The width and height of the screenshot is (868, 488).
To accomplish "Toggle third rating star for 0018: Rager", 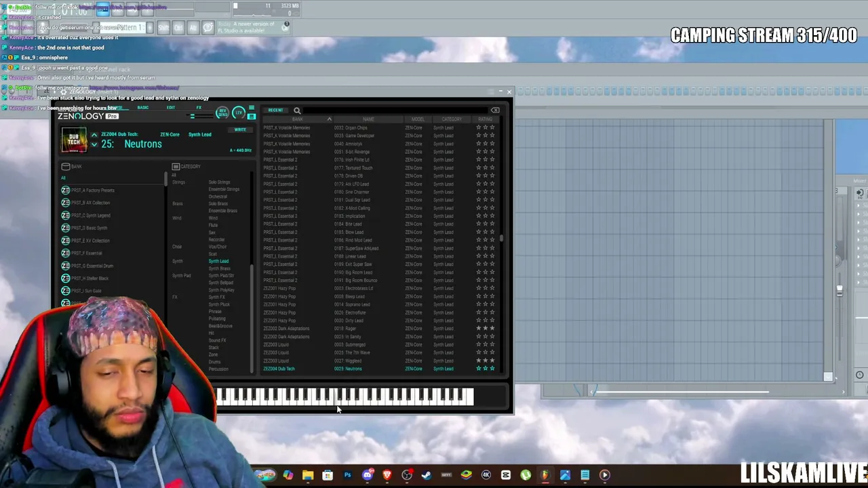I will coord(492,329).
